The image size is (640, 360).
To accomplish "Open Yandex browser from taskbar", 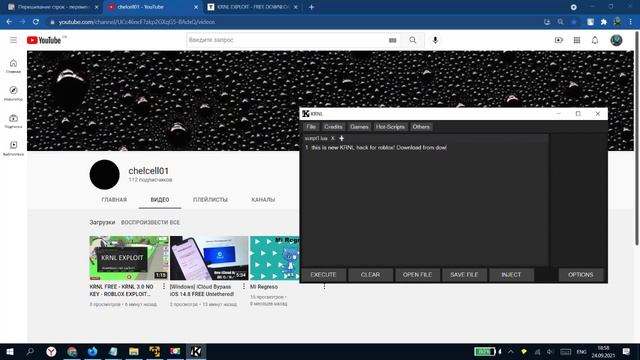I will click(x=51, y=351).
